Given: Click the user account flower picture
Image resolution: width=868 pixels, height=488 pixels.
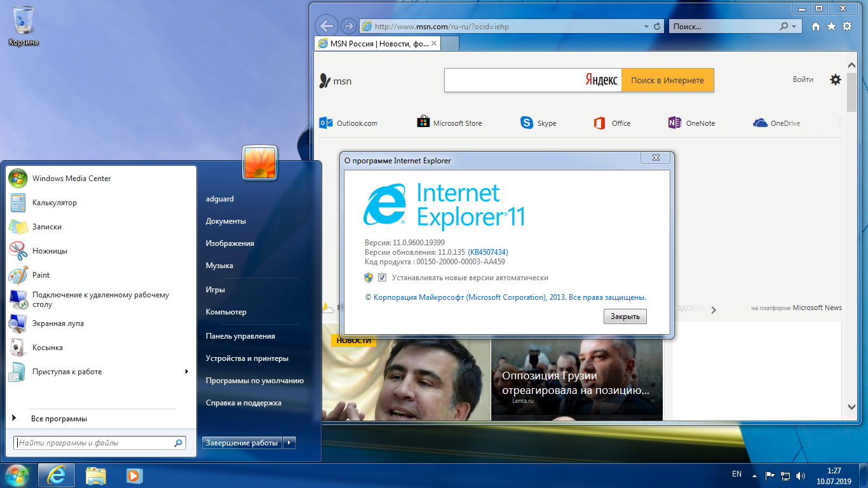Looking at the screenshot, I should [x=260, y=162].
